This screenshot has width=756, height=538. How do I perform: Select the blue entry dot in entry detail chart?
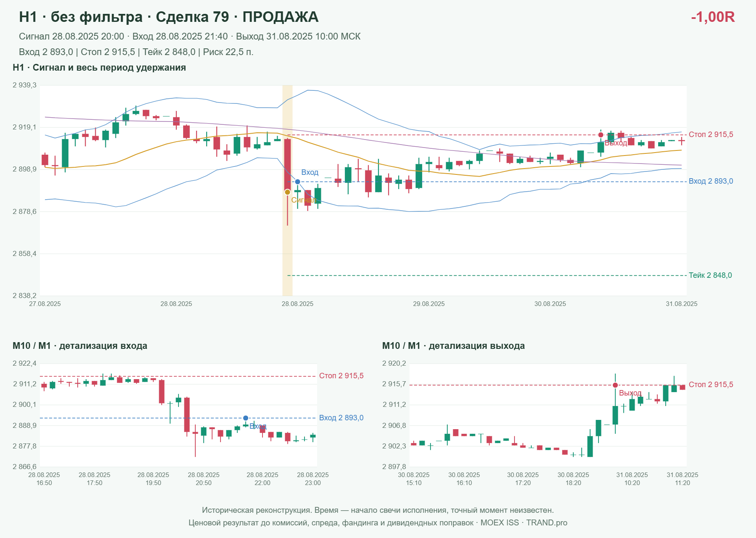click(246, 418)
